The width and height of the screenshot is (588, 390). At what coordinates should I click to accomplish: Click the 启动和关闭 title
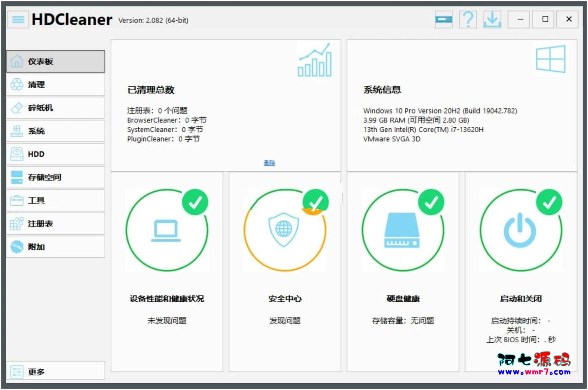click(x=521, y=299)
